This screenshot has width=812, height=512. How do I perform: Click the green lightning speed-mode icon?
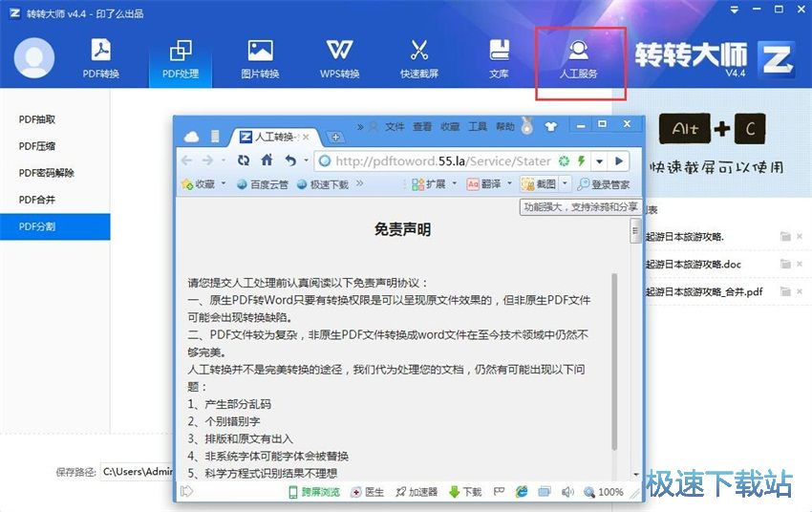[581, 161]
